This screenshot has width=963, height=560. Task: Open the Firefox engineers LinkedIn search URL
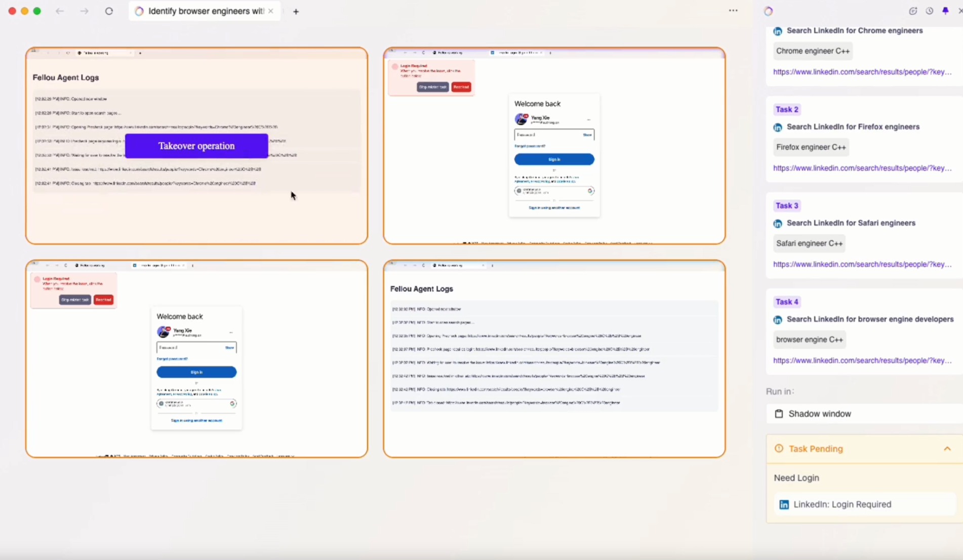[862, 168]
